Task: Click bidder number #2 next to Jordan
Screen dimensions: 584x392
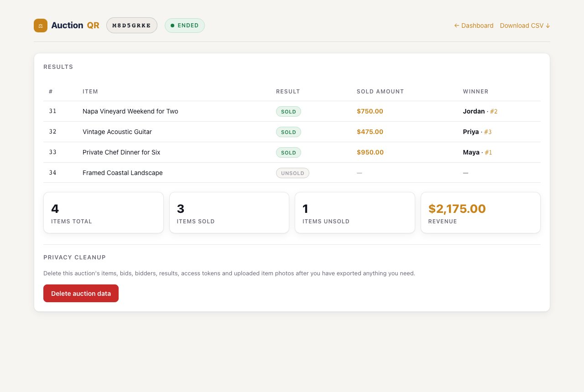Action: coord(494,111)
